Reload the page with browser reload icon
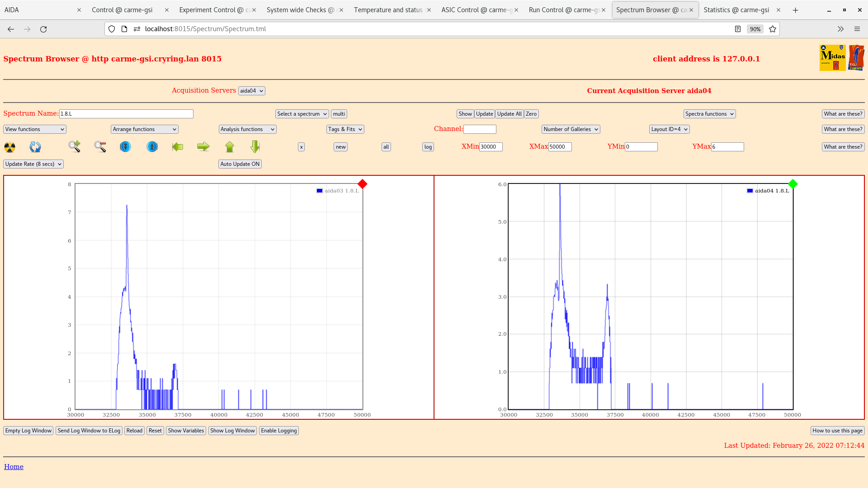This screenshot has width=868, height=488. point(43,29)
